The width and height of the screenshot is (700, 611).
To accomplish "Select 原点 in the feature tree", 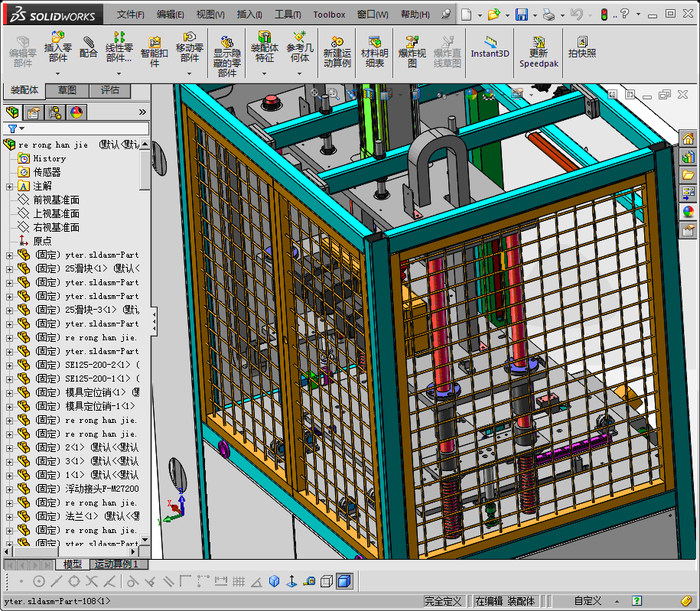I will coord(42,241).
